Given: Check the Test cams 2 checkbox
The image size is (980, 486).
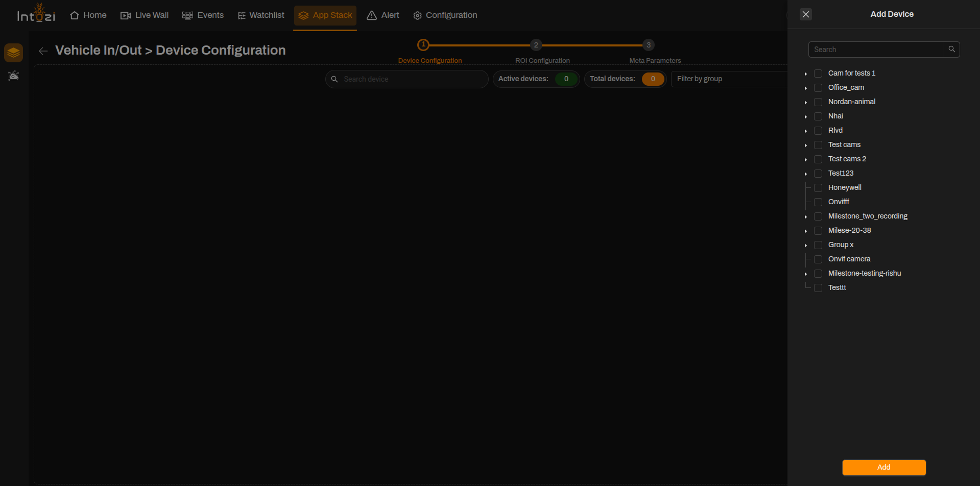Looking at the screenshot, I should [x=818, y=159].
